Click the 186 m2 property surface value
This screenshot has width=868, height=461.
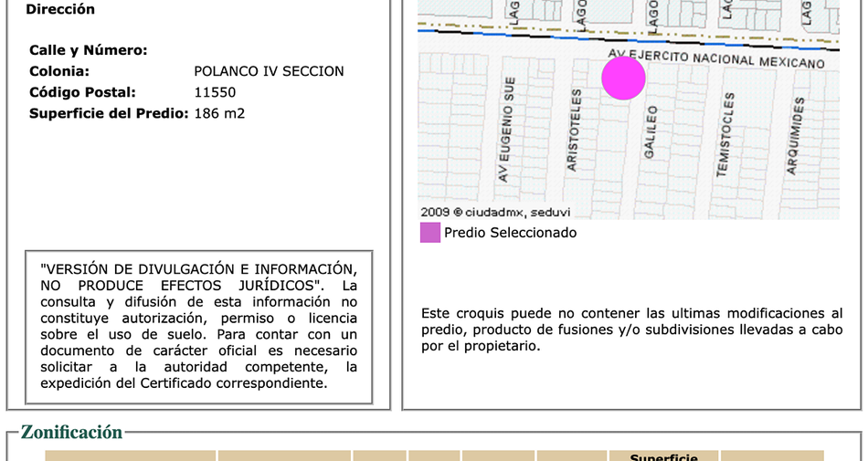219,113
